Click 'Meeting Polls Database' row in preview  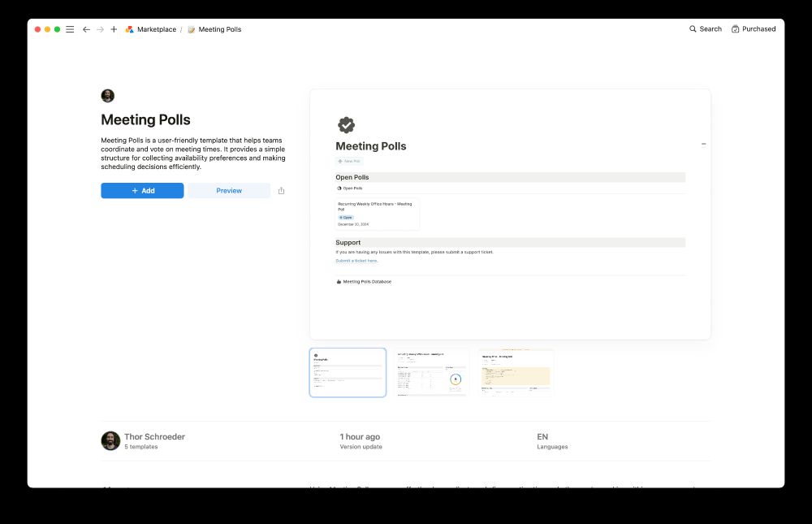tap(364, 282)
